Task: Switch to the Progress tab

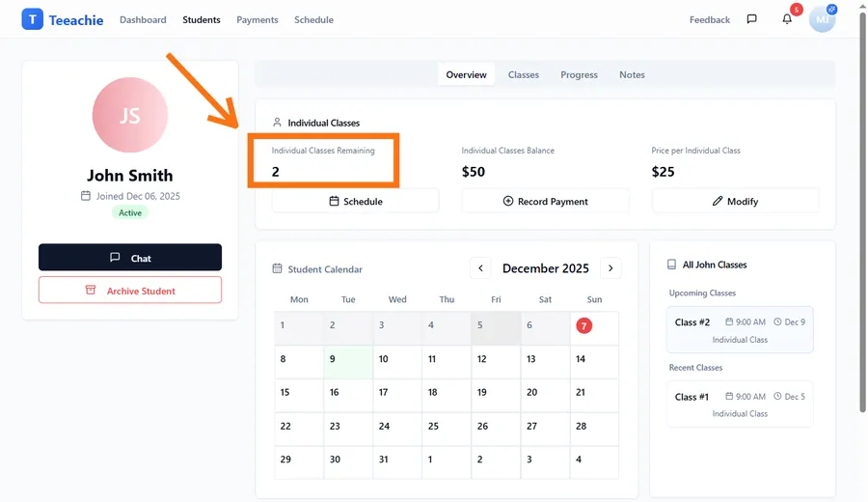Action: [579, 74]
